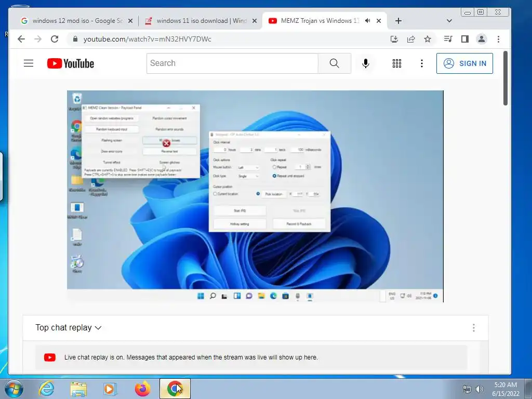Open the chat replay three-dot options

point(474,328)
